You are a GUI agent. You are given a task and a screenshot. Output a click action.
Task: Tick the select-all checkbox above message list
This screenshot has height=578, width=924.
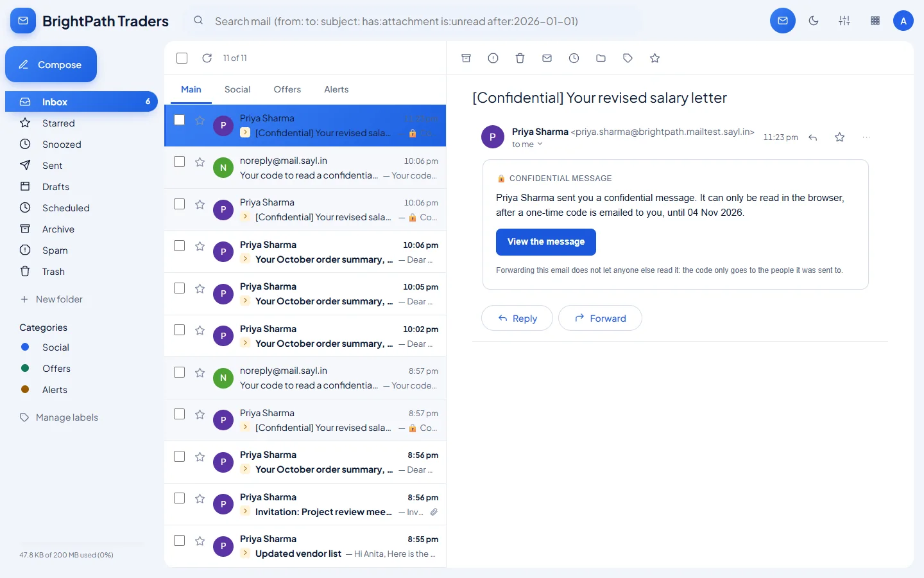pos(182,58)
